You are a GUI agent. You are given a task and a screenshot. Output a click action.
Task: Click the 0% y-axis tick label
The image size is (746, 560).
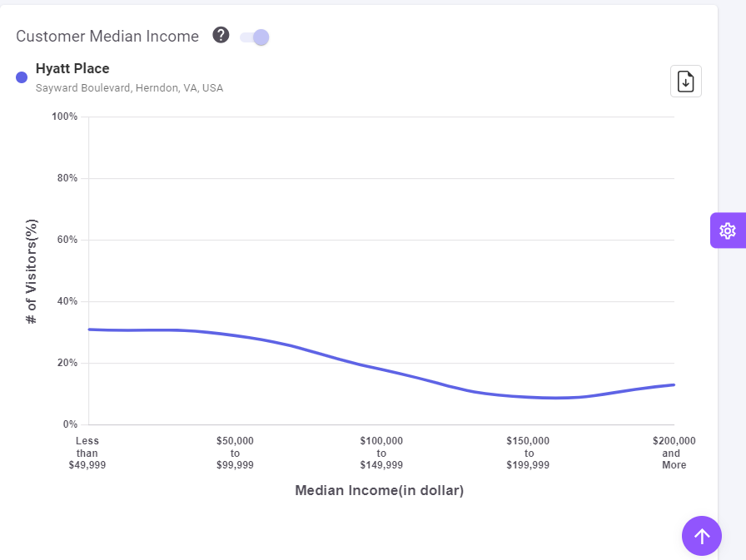pyautogui.click(x=70, y=424)
